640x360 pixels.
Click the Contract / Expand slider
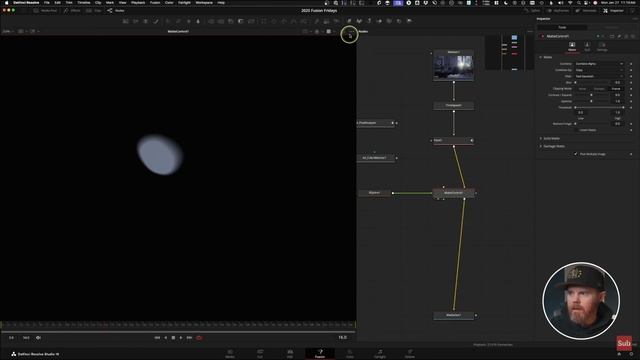coord(592,95)
